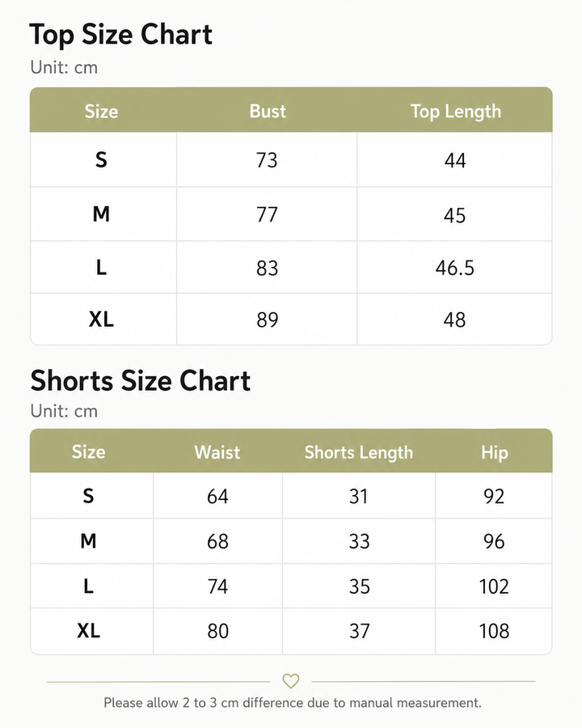Click the Top Length column header
This screenshot has height=728, width=582.
coord(456,112)
